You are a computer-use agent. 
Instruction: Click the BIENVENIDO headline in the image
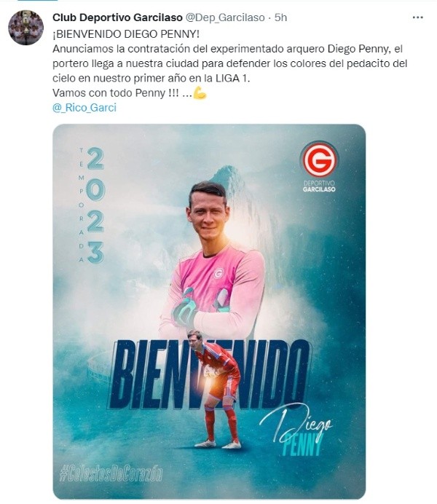(x=210, y=374)
